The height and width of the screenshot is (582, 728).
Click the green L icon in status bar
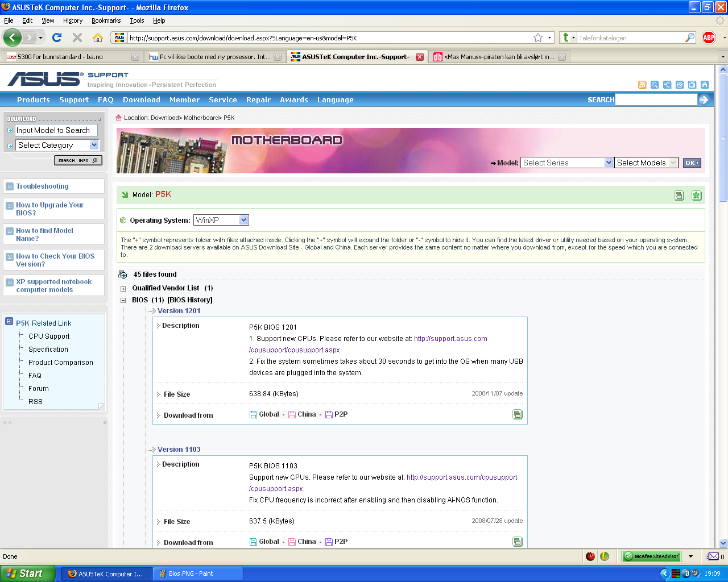605,556
